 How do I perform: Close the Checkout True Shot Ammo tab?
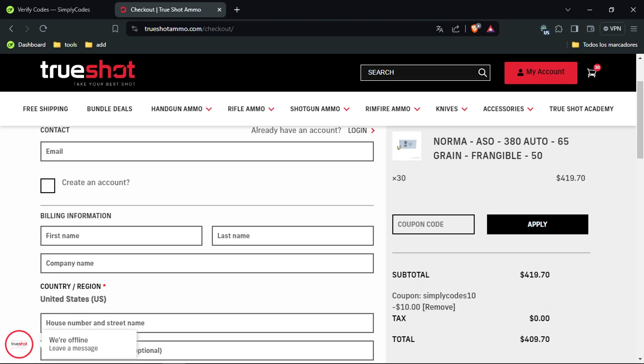(x=219, y=9)
